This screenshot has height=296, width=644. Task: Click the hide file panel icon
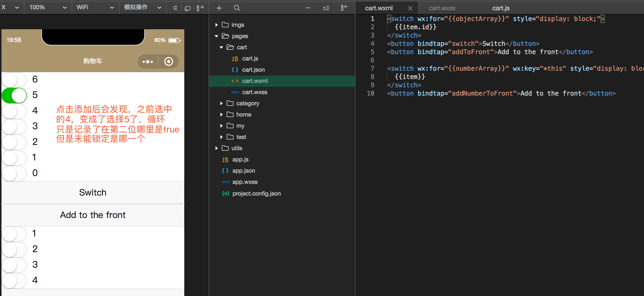[344, 8]
